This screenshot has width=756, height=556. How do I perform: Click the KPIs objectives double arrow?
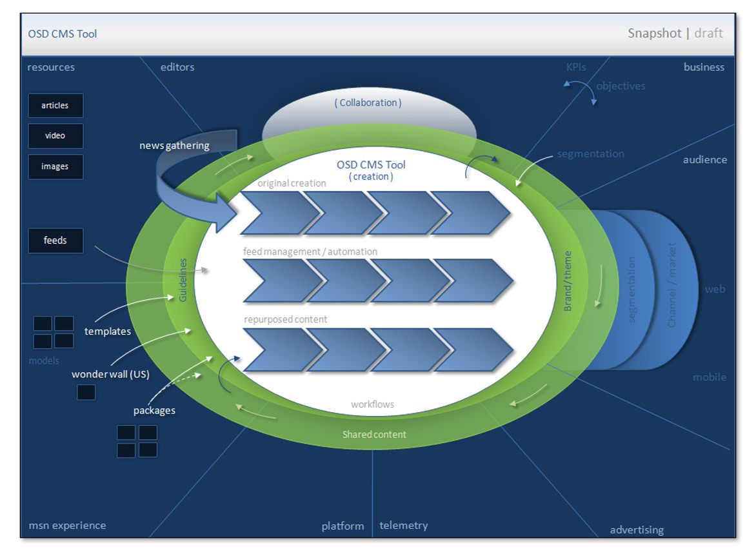[581, 92]
